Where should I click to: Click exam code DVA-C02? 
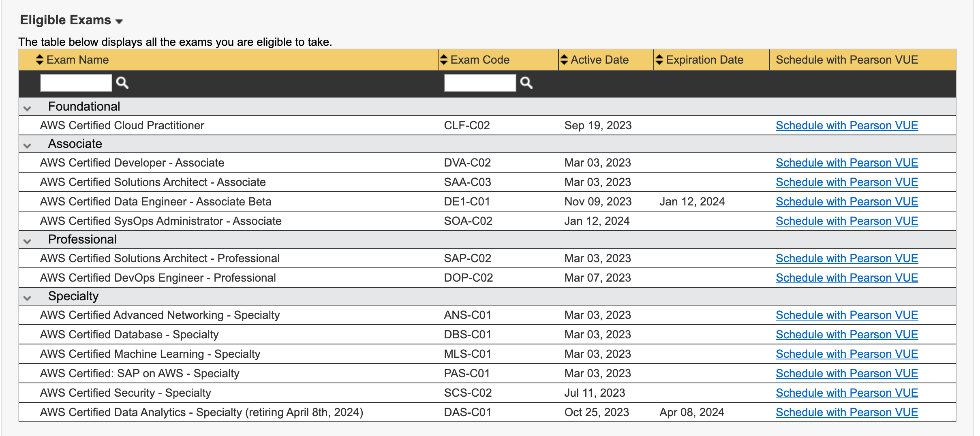[467, 163]
